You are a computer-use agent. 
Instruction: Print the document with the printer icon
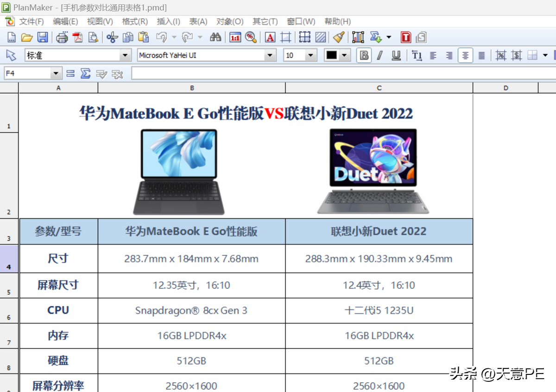pos(63,38)
